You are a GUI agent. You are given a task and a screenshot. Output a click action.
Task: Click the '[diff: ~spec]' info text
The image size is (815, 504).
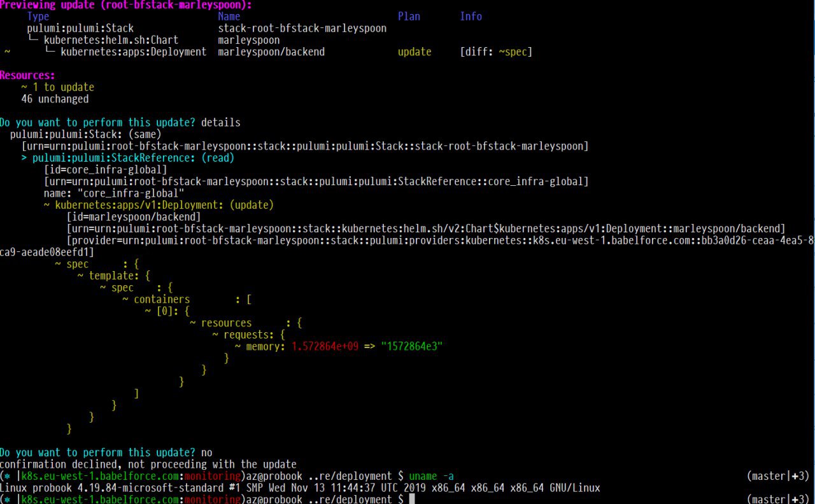496,52
